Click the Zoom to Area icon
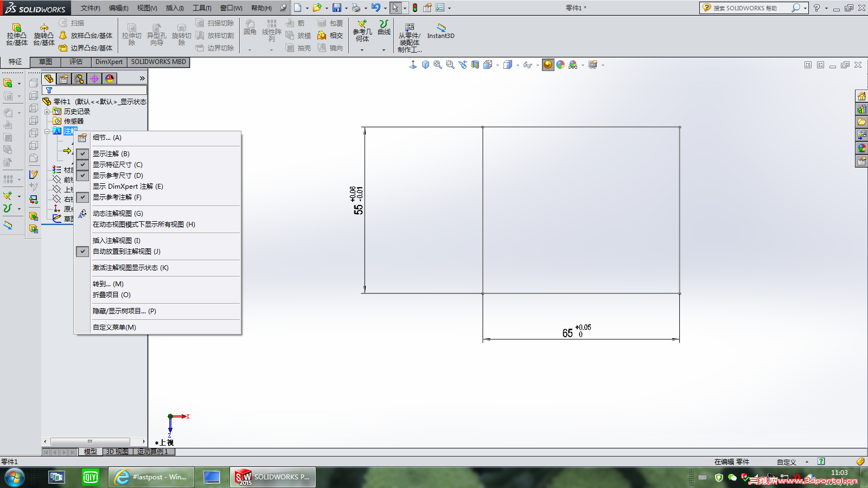Viewport: 868px width, 488px height. 450,65
